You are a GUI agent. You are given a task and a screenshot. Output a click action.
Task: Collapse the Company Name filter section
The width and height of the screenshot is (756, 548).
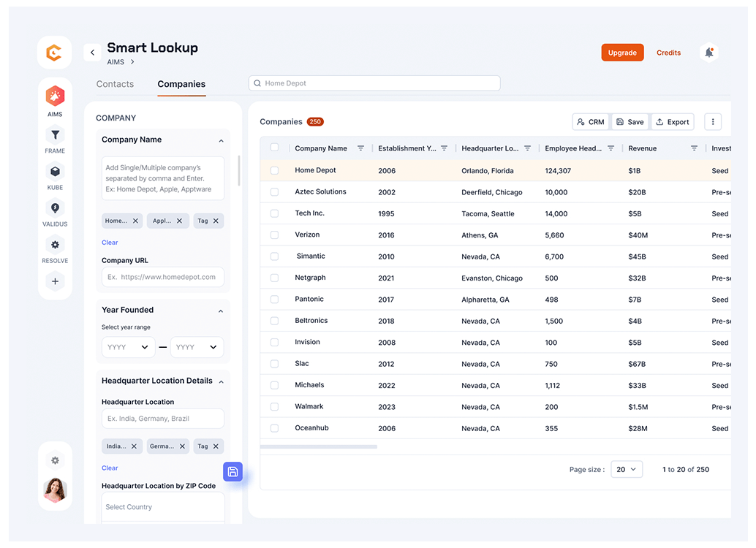[x=221, y=140]
